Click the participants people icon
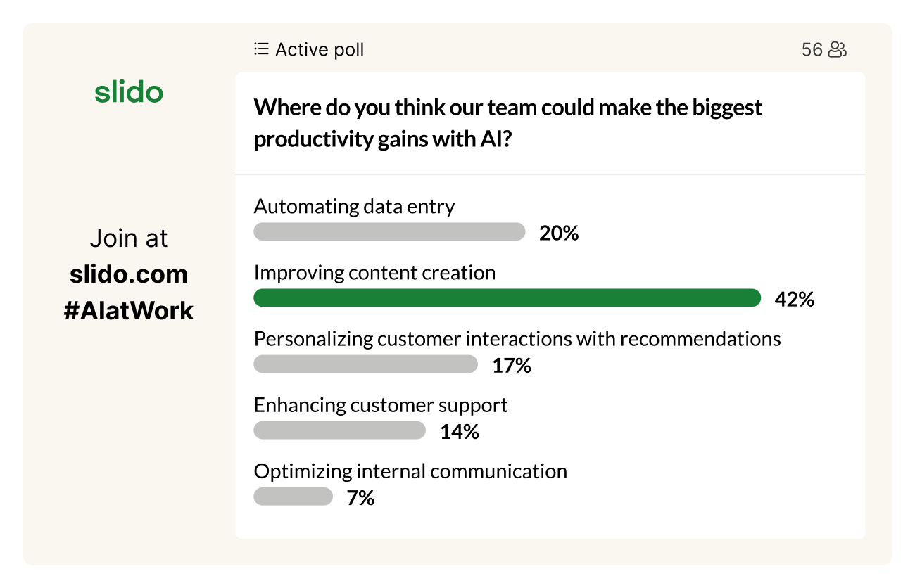Image resolution: width=915 pixels, height=588 pixels. pos(837,49)
